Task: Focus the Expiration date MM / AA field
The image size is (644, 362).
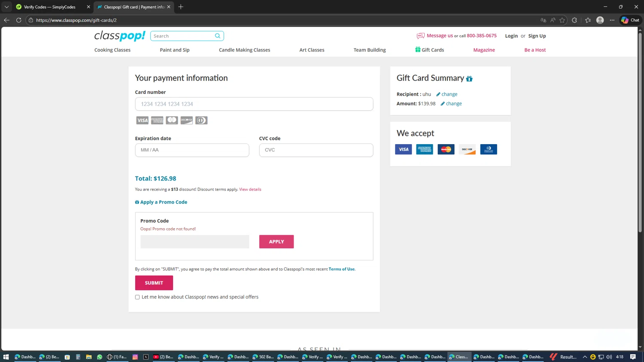Action: point(192,150)
